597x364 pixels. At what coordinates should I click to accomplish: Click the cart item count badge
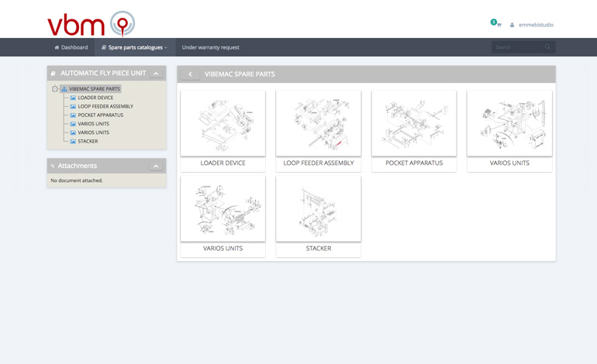493,22
